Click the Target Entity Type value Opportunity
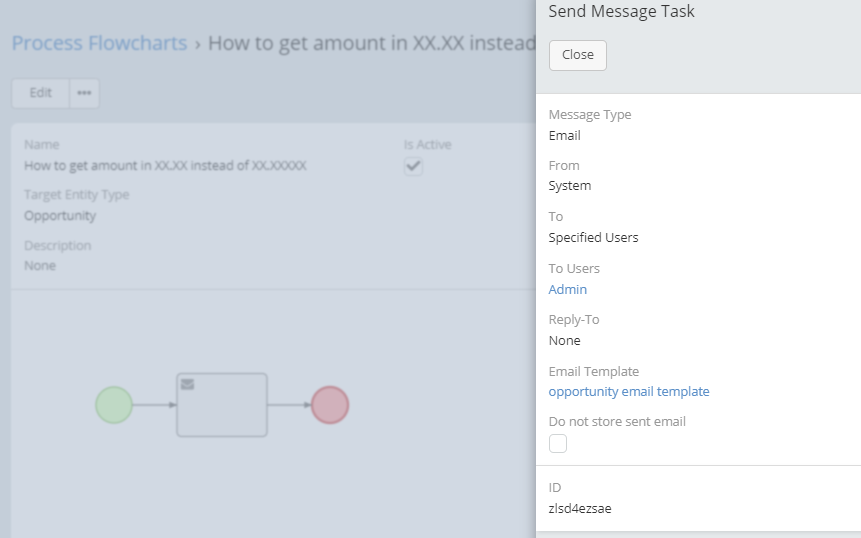Image resolution: width=861 pixels, height=538 pixels. click(60, 215)
